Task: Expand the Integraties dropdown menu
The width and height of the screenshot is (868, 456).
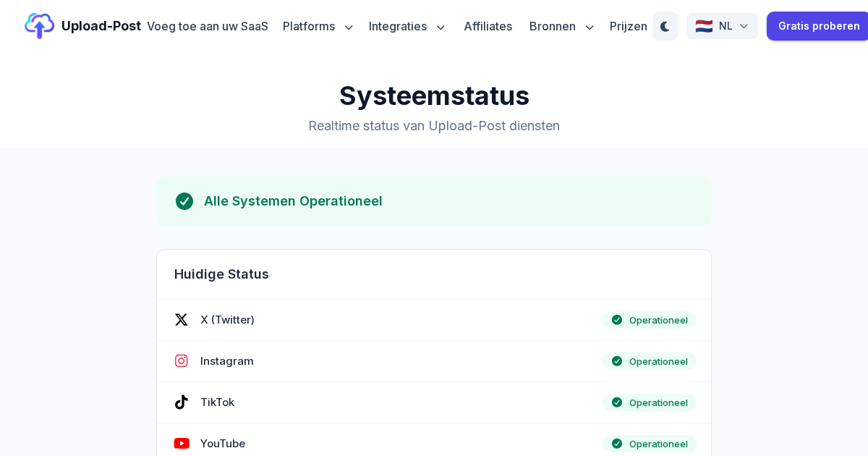Action: coord(407,26)
